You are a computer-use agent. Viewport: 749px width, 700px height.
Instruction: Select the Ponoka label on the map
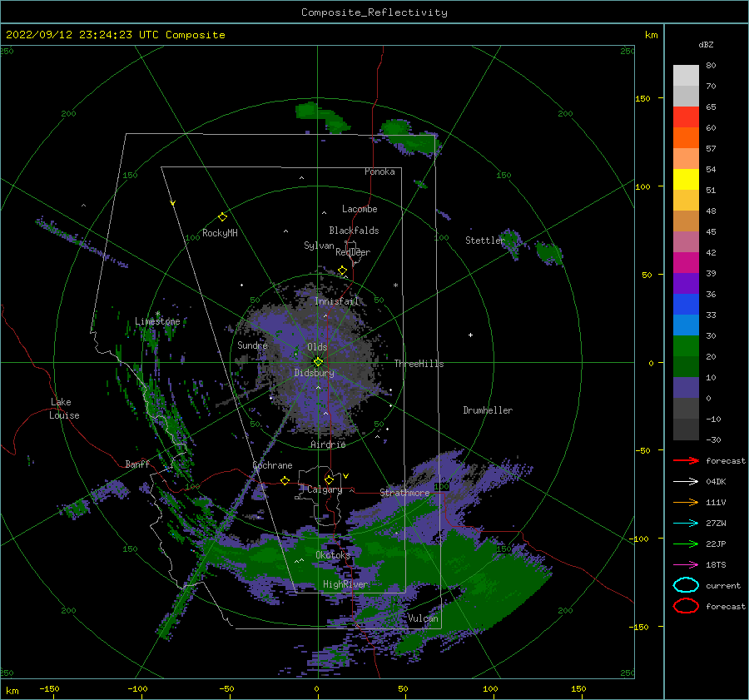379,171
